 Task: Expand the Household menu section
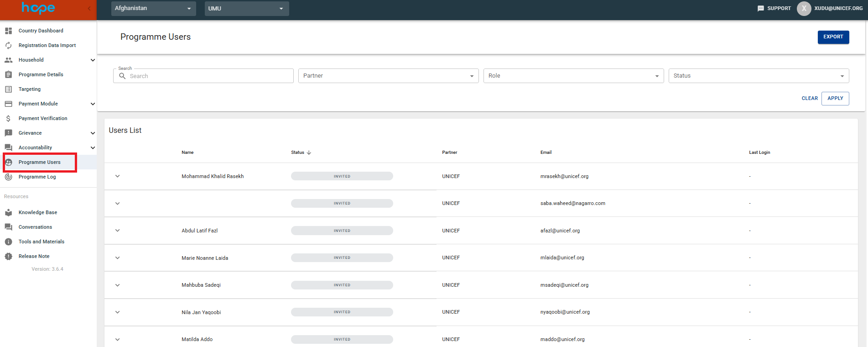coord(93,60)
